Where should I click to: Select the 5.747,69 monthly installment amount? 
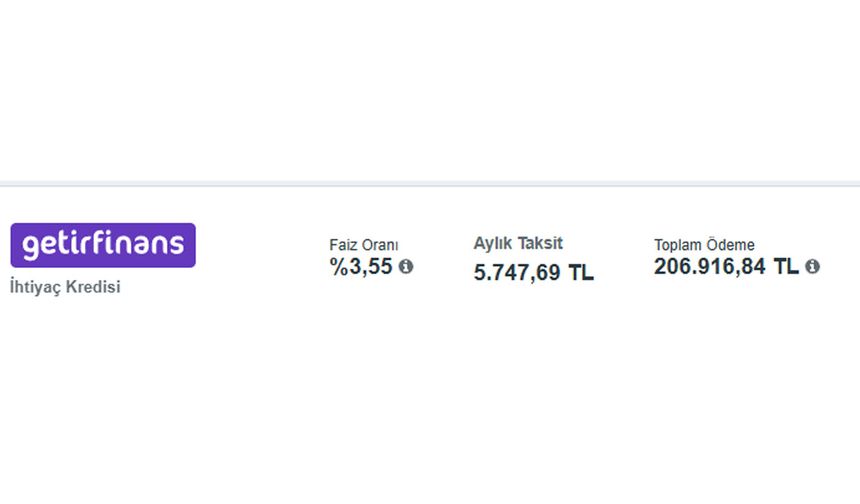[x=517, y=273]
